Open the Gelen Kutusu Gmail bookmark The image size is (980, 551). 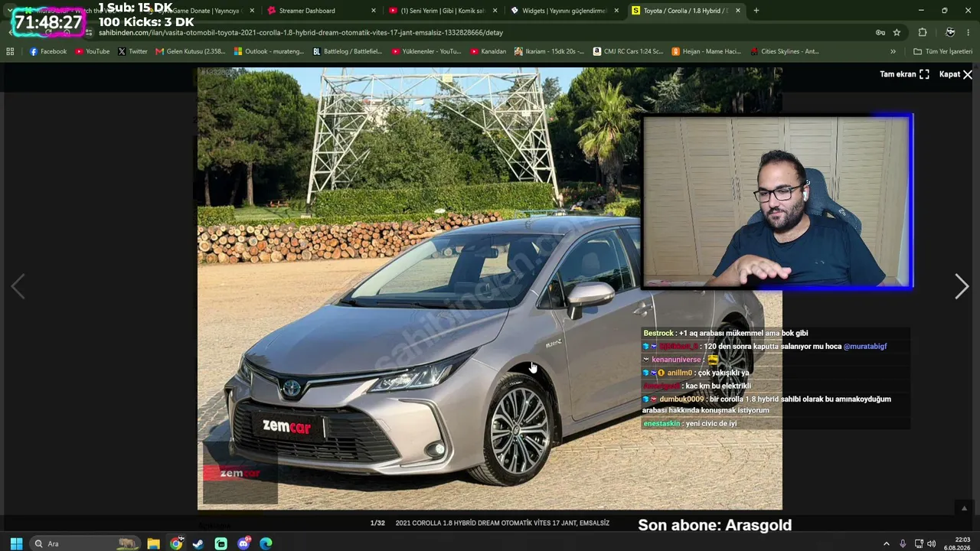click(191, 51)
